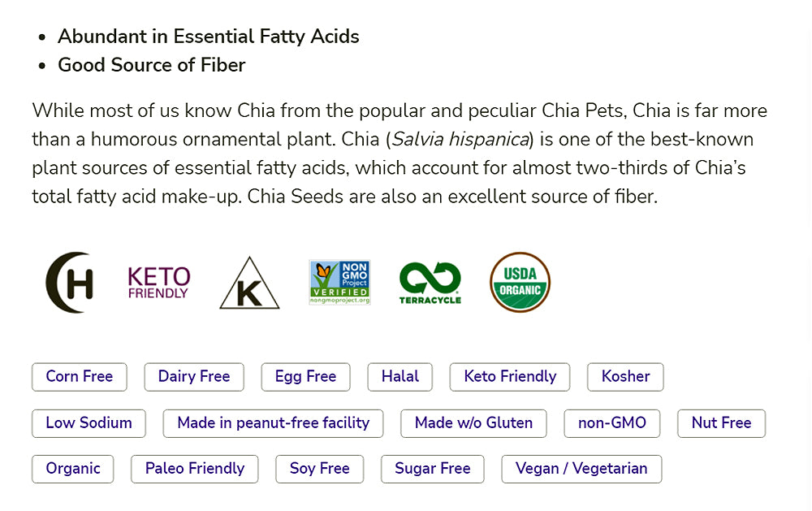Click the Keto Friendly badge icon

click(159, 283)
